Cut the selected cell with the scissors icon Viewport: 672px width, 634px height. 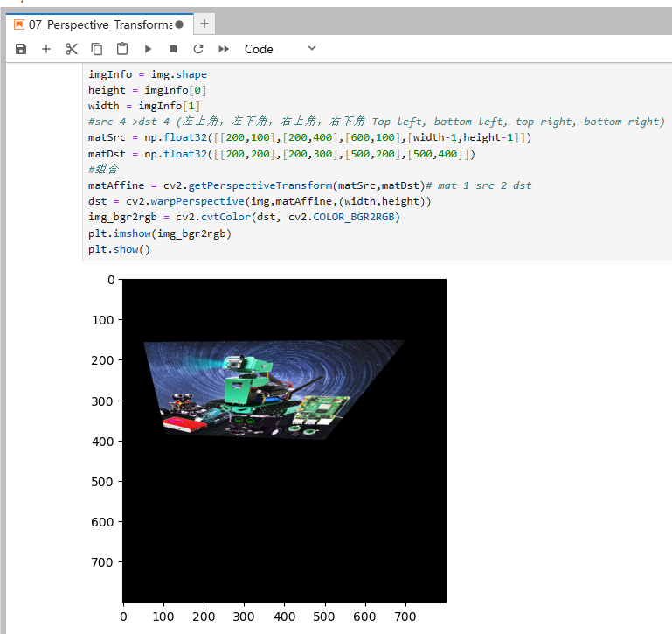(72, 49)
